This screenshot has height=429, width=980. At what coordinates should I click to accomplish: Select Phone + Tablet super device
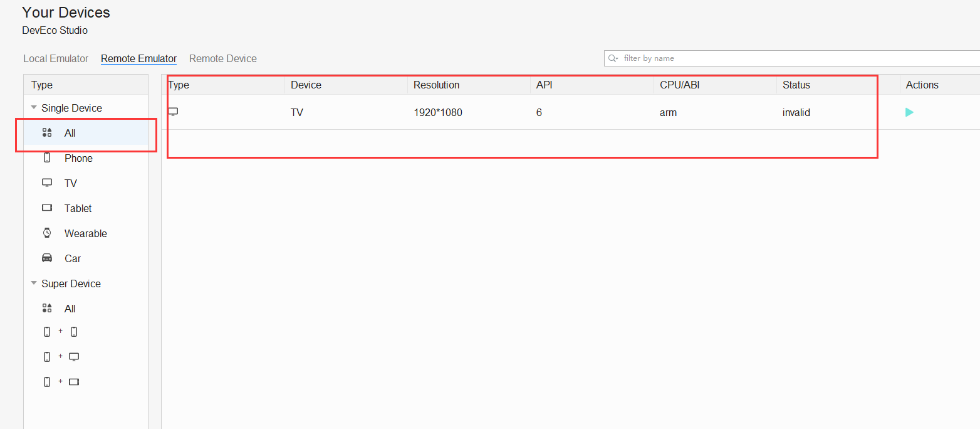60,381
